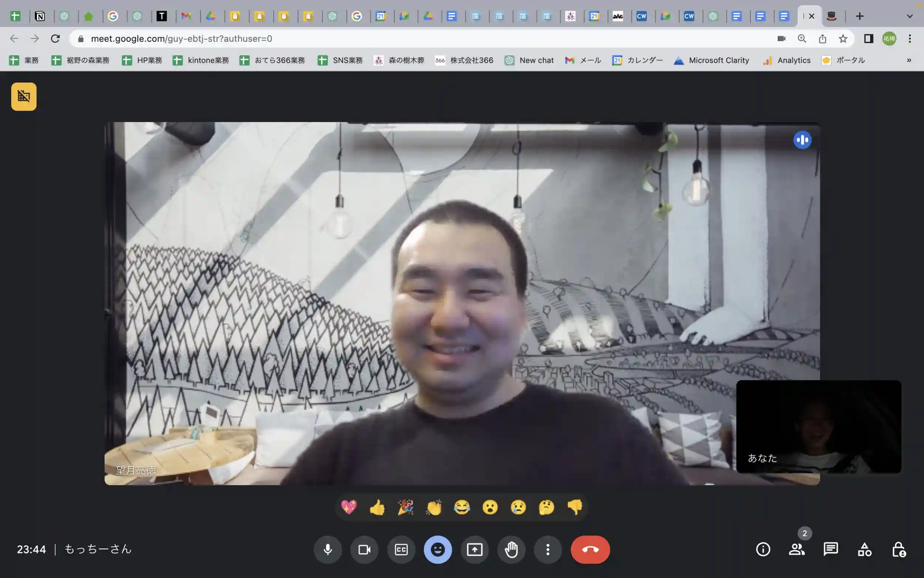Leave the call
Screen dimensions: 924x578
coord(590,549)
